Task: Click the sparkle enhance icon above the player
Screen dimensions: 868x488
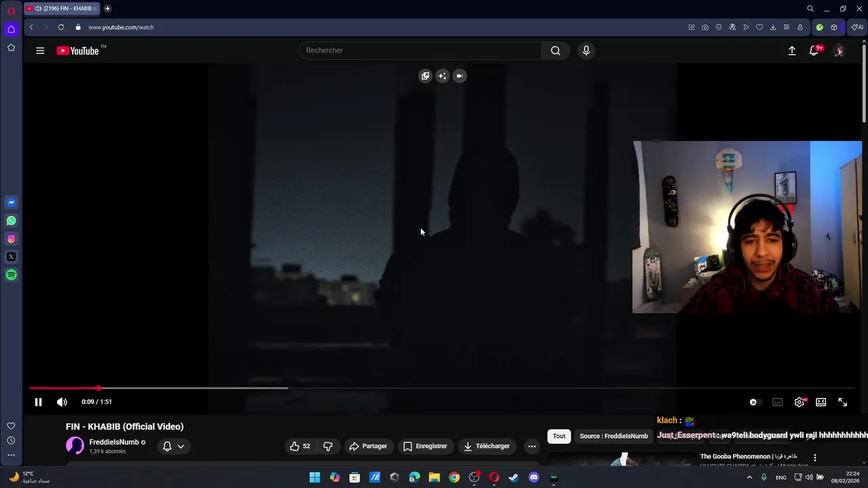Action: [442, 76]
